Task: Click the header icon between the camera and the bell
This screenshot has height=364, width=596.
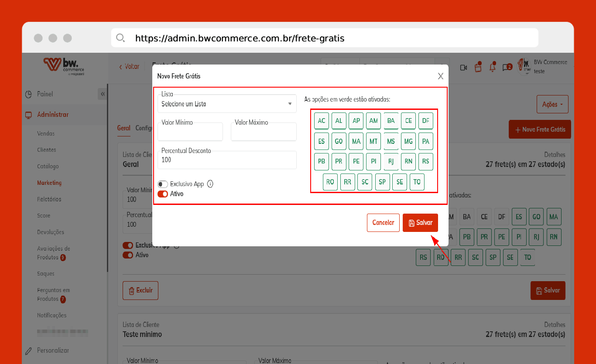Action: point(478,67)
